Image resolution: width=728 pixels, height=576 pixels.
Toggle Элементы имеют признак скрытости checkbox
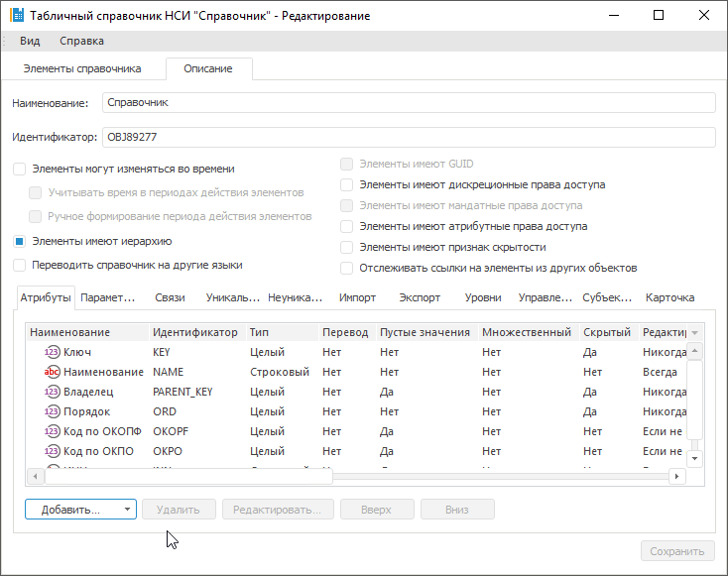tap(346, 247)
